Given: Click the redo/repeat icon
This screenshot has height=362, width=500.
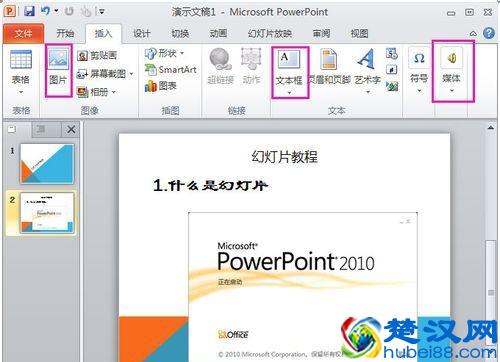Looking at the screenshot, I should (69, 12).
